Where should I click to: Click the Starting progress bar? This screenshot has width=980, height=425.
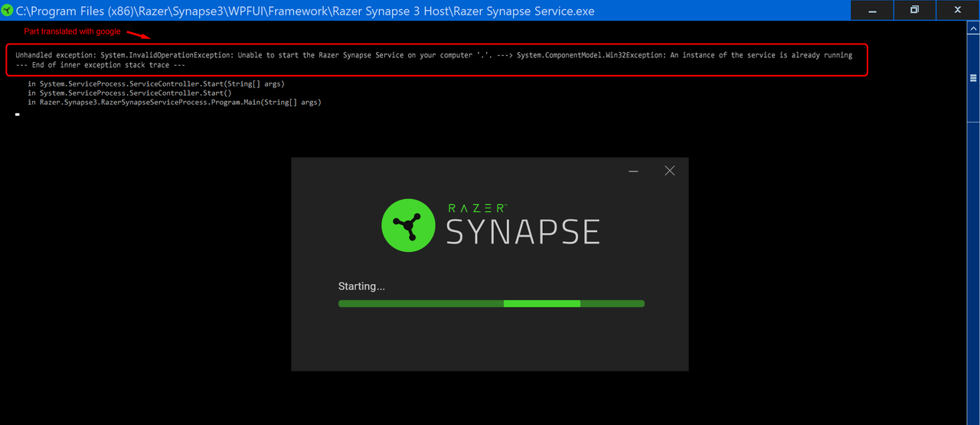492,304
